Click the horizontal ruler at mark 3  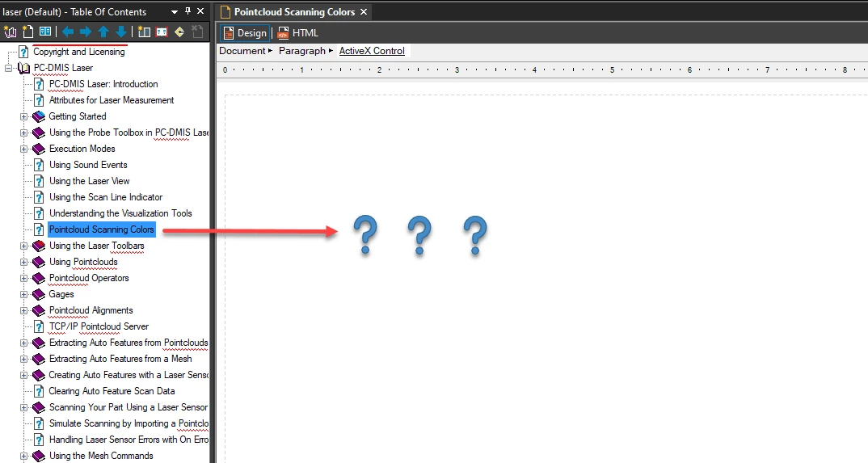(457, 70)
